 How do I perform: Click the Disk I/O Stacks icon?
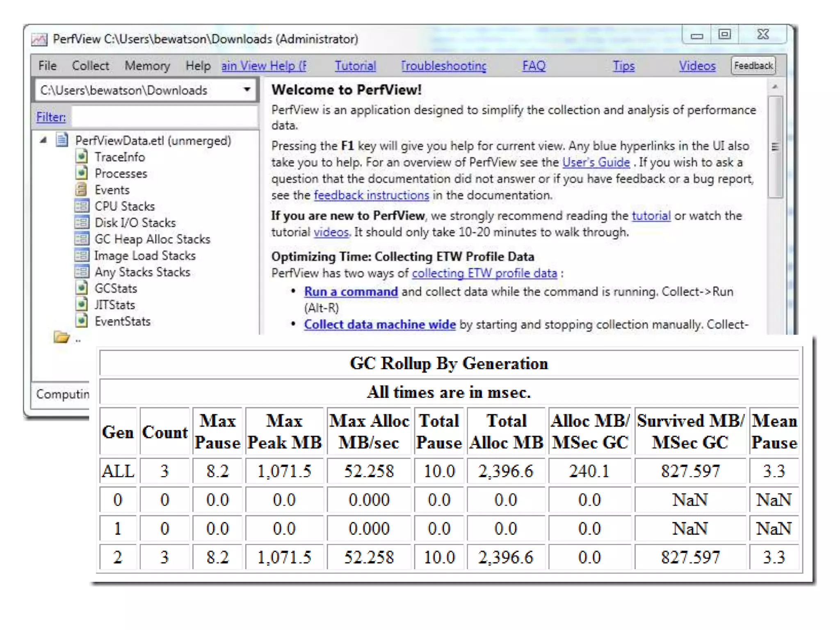(x=82, y=222)
